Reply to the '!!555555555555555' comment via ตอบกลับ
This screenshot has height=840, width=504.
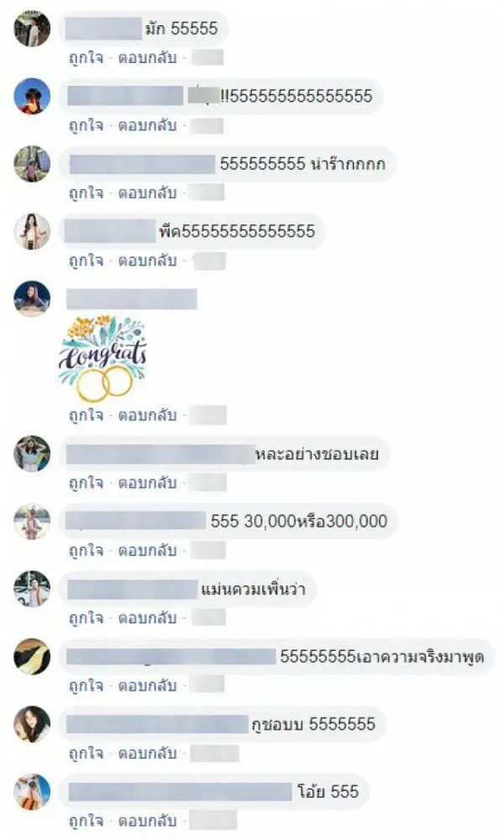[147, 125]
